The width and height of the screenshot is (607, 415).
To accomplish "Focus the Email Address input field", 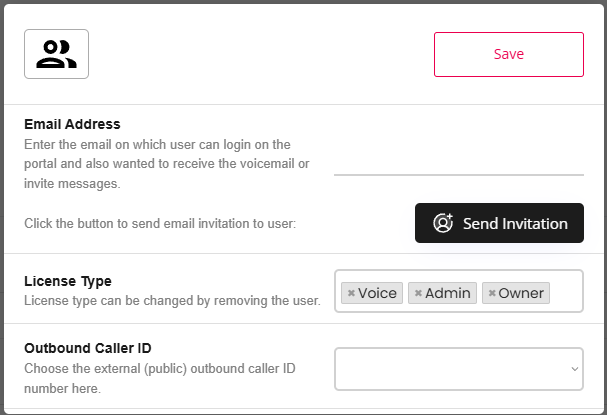I will pyautogui.click(x=459, y=165).
